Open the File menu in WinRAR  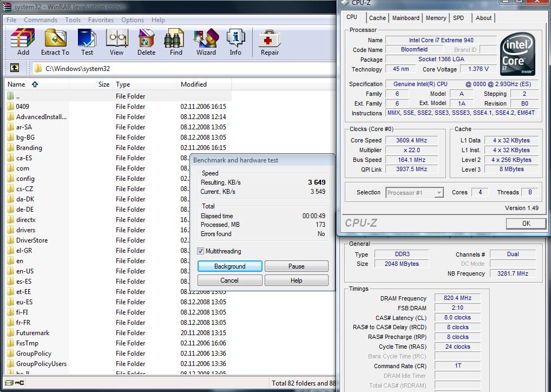[x=11, y=20]
